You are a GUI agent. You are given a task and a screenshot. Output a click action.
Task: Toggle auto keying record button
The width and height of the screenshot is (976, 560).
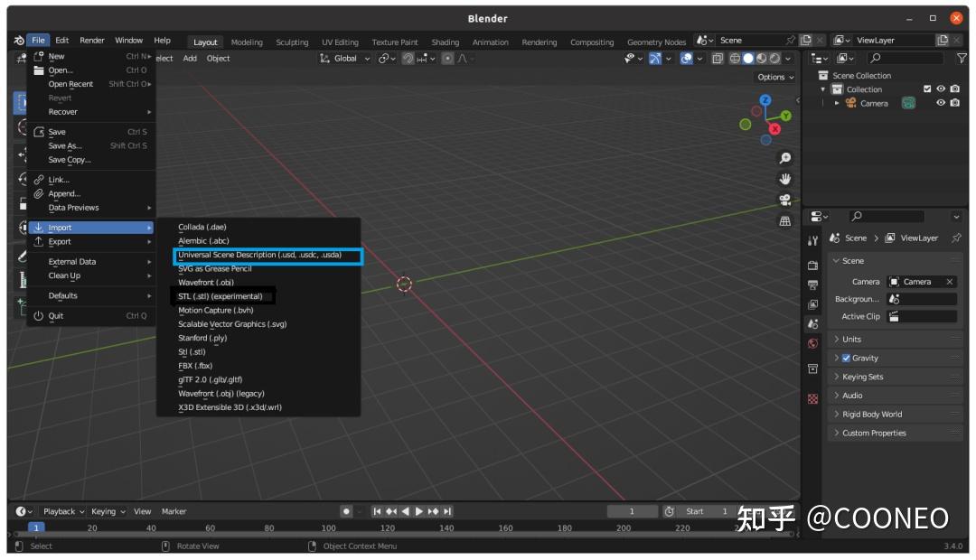[347, 511]
